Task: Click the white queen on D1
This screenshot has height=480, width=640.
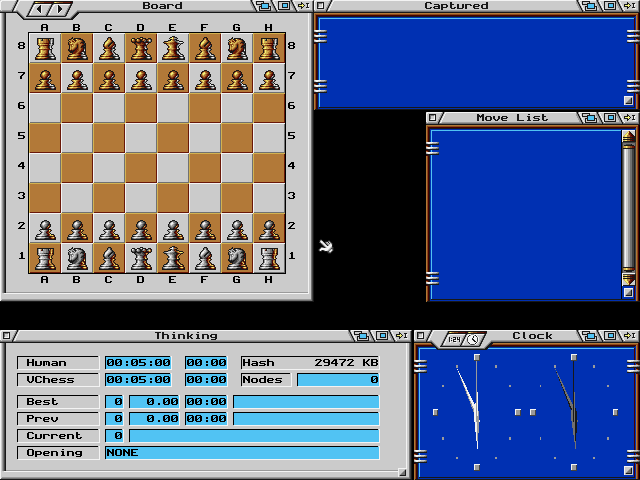Action: point(140,258)
